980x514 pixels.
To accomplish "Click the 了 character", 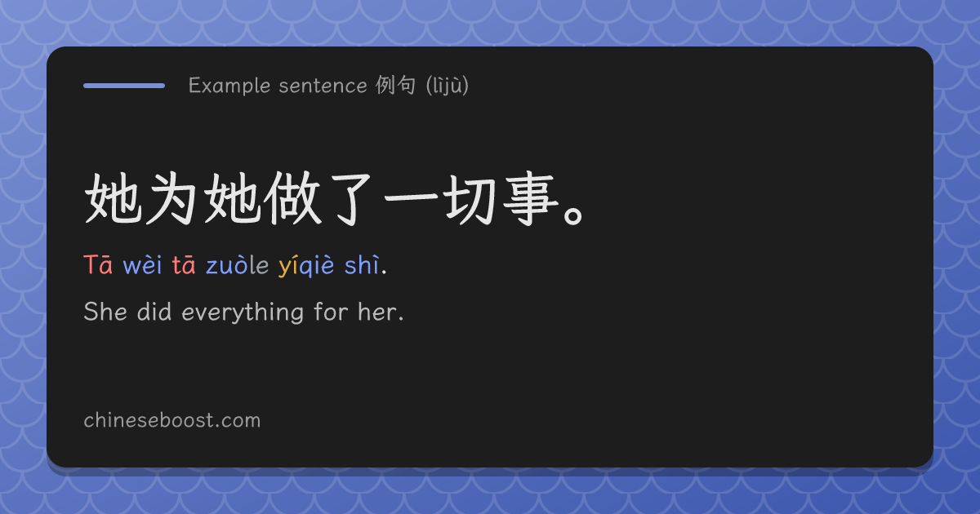I will point(352,199).
